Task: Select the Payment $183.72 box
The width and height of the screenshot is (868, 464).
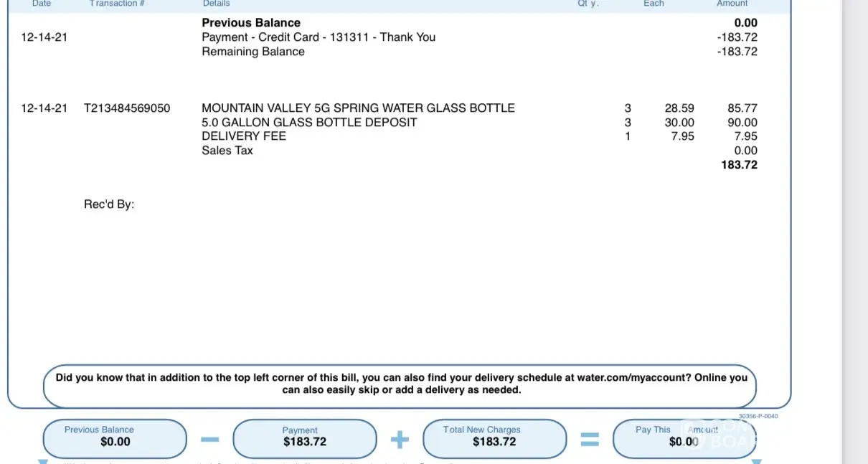Action: point(305,437)
